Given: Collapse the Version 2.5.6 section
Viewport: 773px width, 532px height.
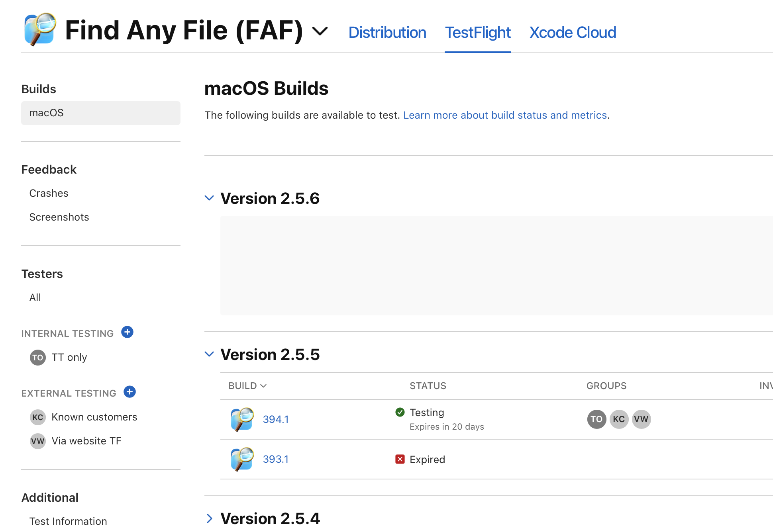Looking at the screenshot, I should click(209, 198).
